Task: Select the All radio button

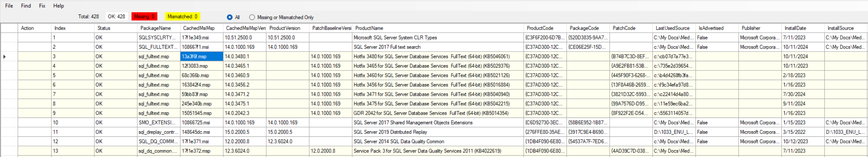Action: pyautogui.click(x=230, y=17)
